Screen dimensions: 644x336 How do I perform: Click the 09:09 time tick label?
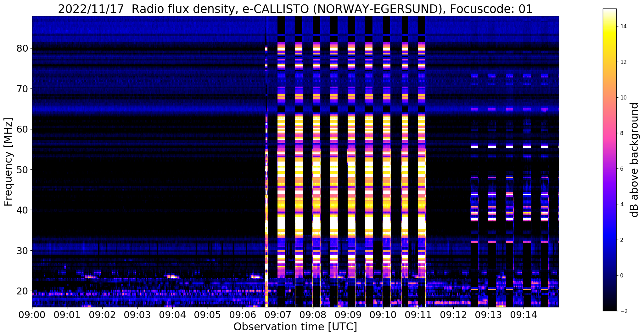pyautogui.click(x=348, y=315)
